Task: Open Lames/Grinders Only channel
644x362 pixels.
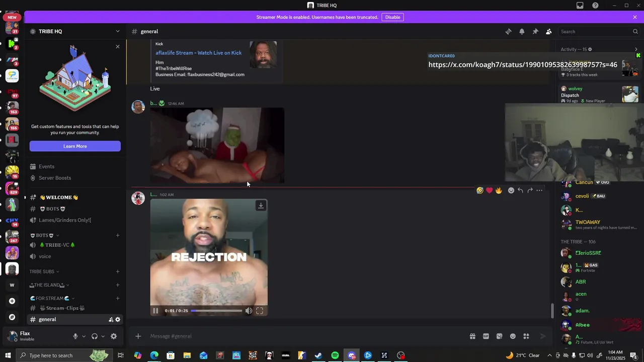Action: click(75, 220)
